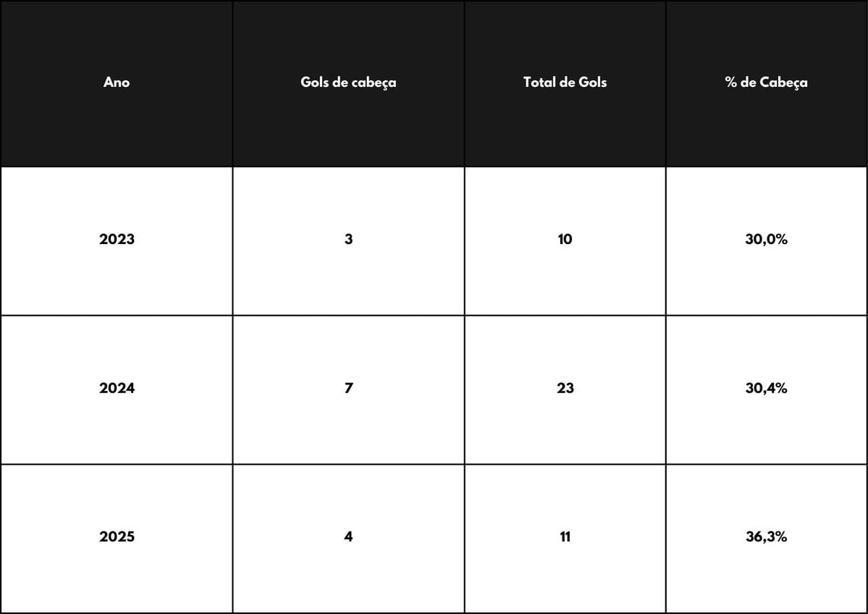Screen dimensions: 868x614
Task: Click the Ano column header
Action: click(x=117, y=83)
